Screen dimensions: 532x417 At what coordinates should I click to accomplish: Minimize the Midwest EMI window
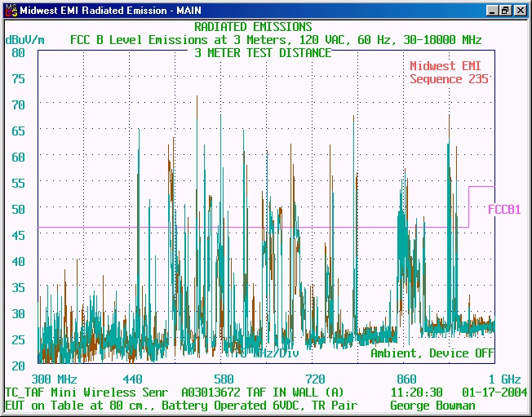(492, 10)
